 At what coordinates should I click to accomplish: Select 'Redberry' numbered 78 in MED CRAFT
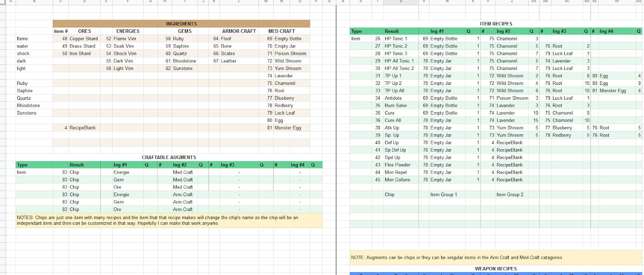[x=292, y=105]
